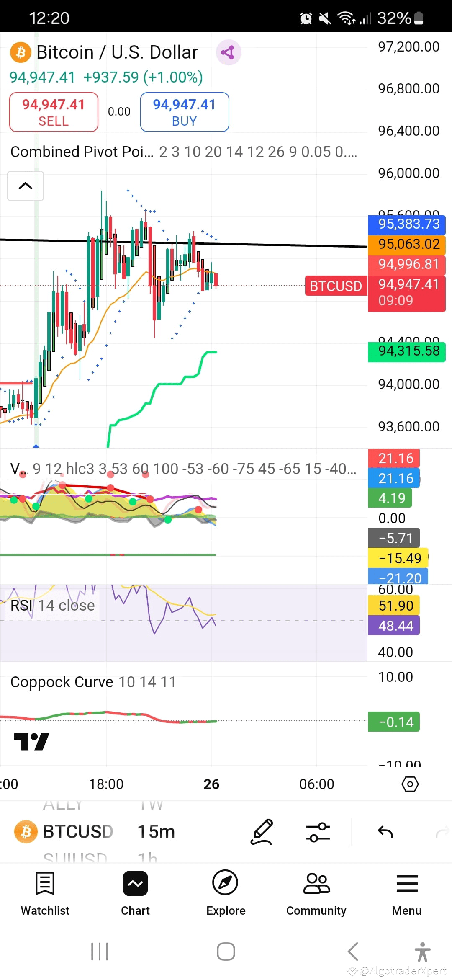Open Combined Pivot Points indicator legend
Screen dimensions: 452x980
click(184, 152)
